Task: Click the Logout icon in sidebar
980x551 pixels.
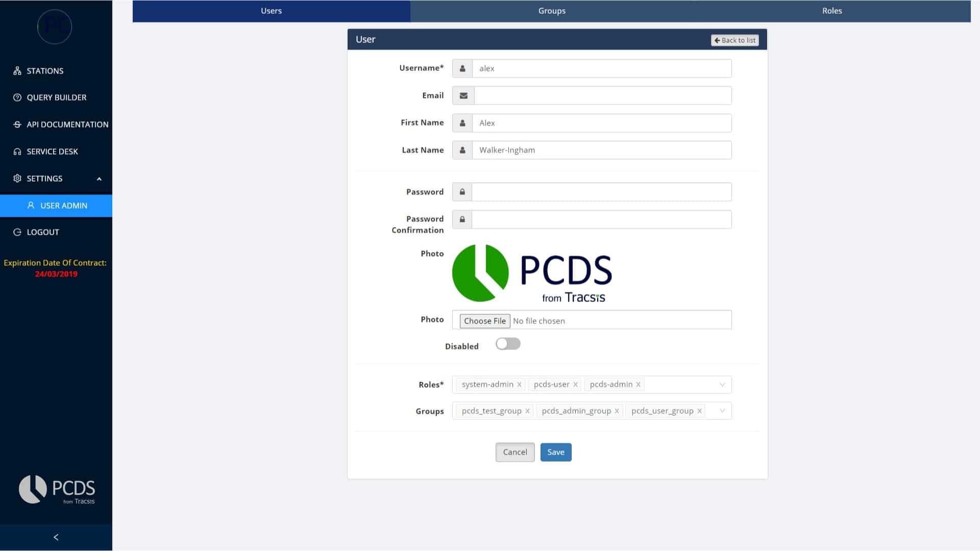Action: 17,232
